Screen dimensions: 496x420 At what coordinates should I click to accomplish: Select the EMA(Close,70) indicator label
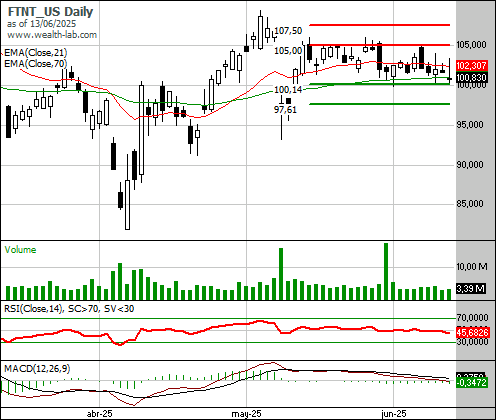[36, 64]
